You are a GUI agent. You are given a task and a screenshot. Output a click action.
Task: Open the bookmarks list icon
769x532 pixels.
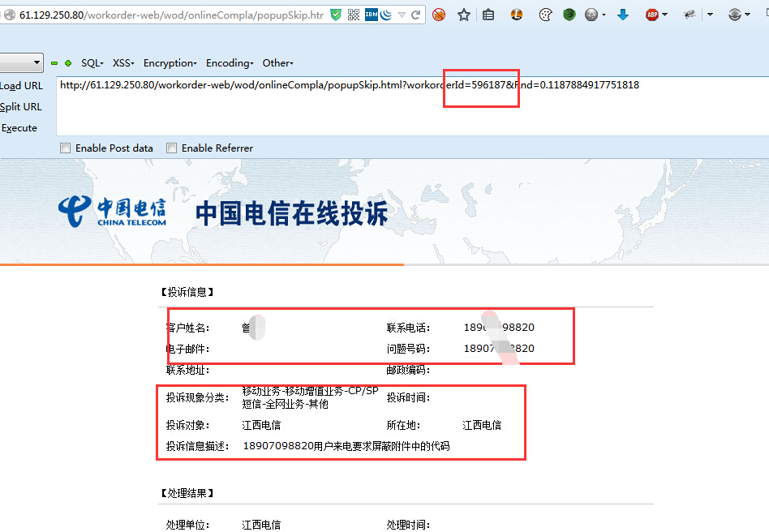click(x=488, y=15)
